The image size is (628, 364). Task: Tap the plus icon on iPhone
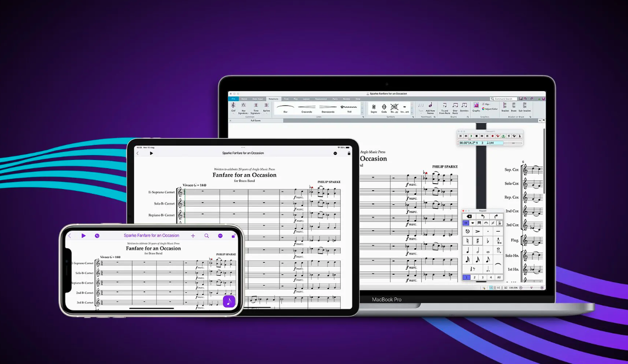(x=193, y=236)
